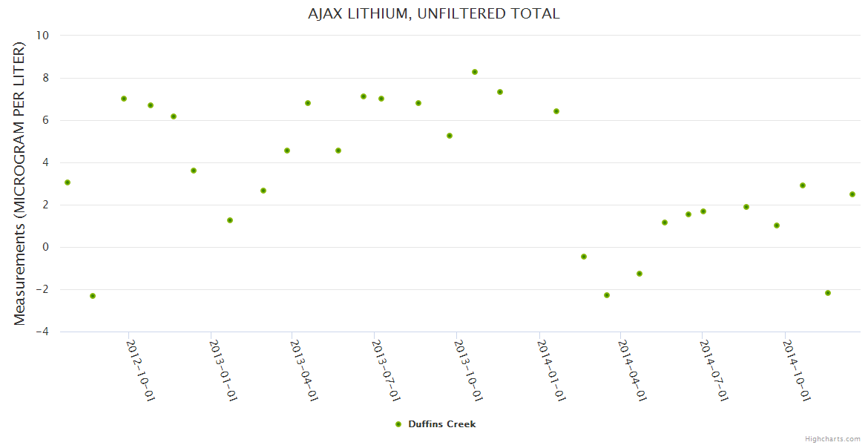
Task: Click the y-axis label −4
Action: point(42,332)
